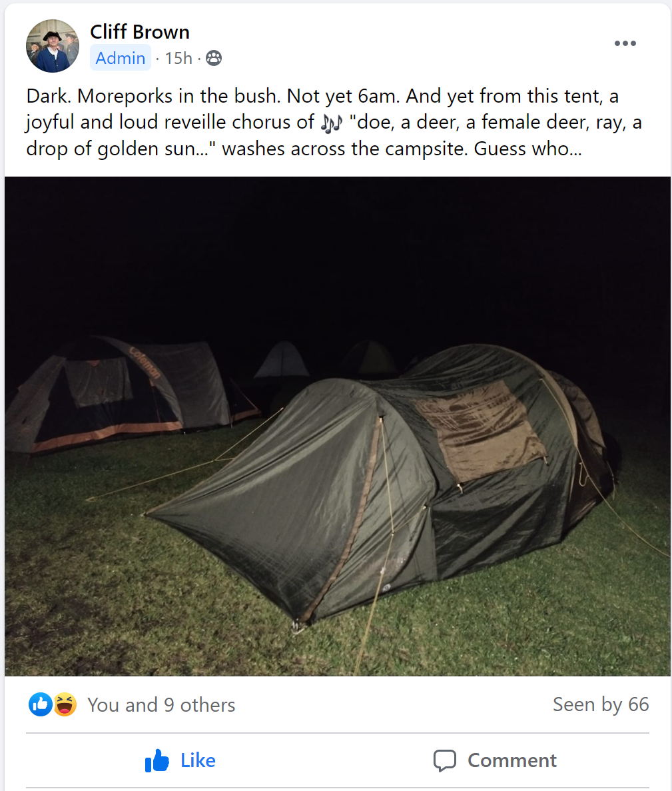Screen dimensions: 672x791
Task: Click the Admin badge
Action: [121, 58]
